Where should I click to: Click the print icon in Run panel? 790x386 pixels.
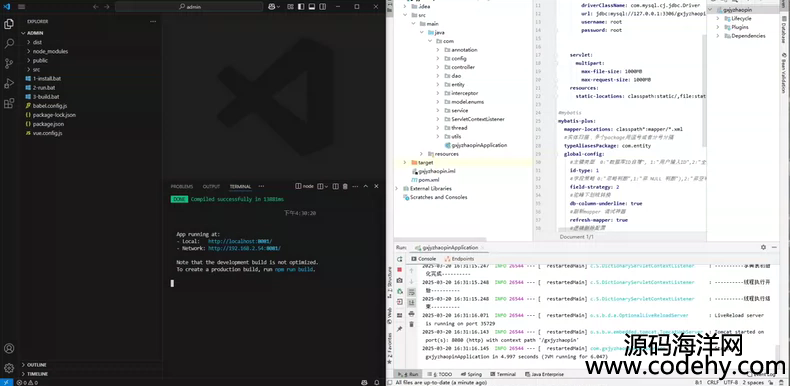coord(411,313)
